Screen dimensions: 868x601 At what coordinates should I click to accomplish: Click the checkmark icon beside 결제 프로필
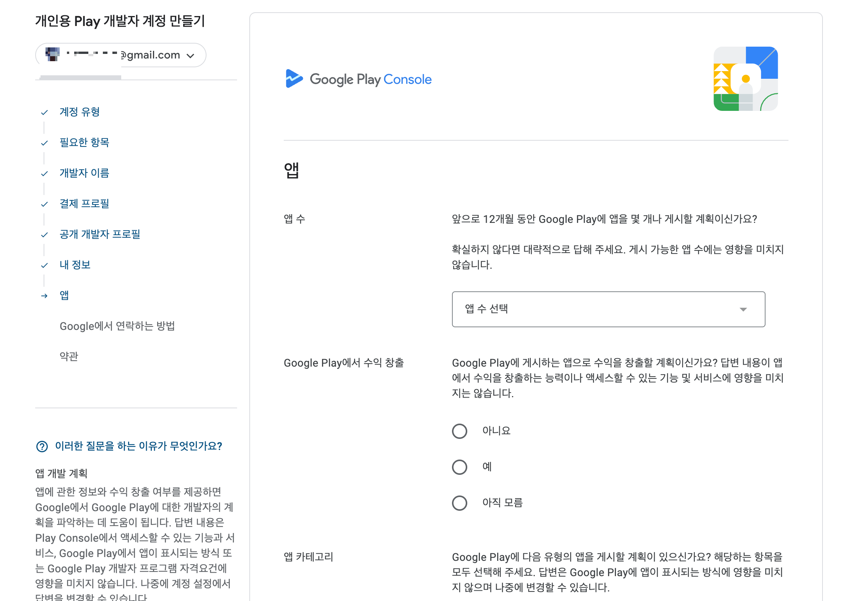(x=44, y=204)
